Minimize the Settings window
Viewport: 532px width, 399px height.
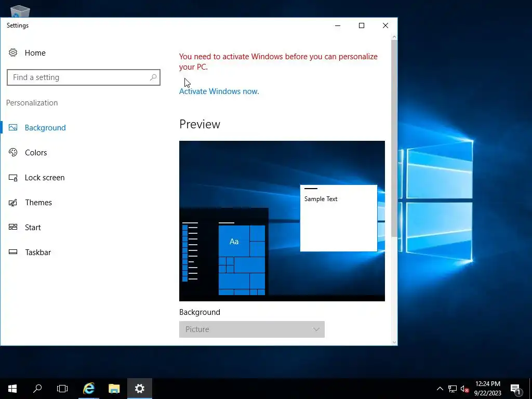click(x=338, y=25)
